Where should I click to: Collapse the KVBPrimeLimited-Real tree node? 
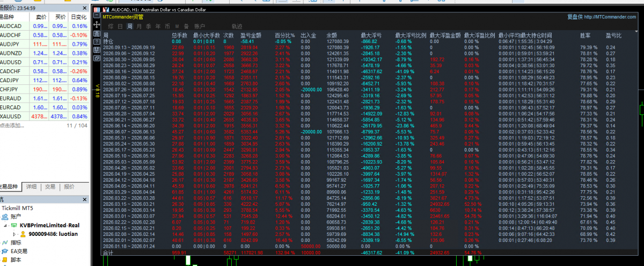click(x=5, y=226)
